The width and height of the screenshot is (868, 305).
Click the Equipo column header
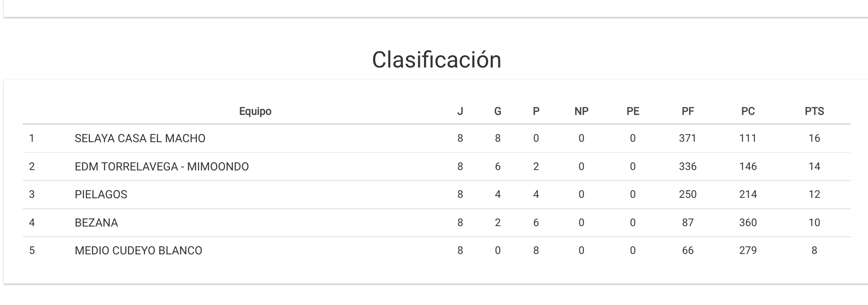tap(255, 111)
